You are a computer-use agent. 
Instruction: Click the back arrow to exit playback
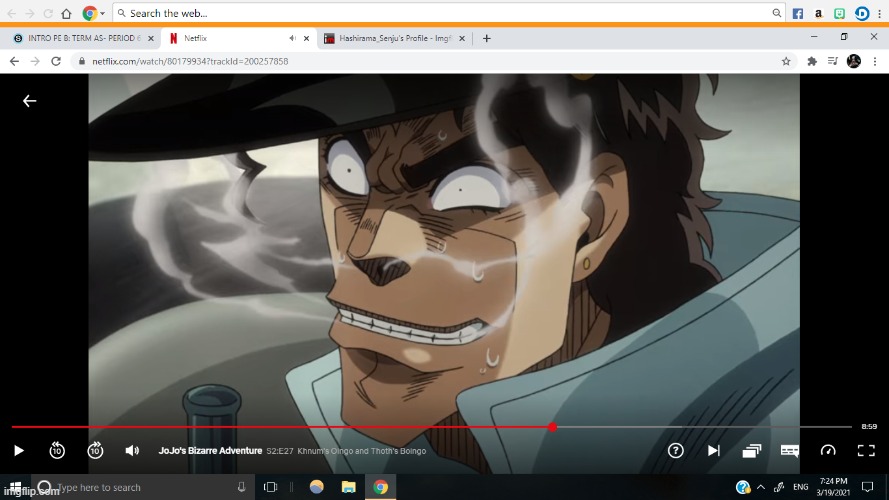click(30, 101)
